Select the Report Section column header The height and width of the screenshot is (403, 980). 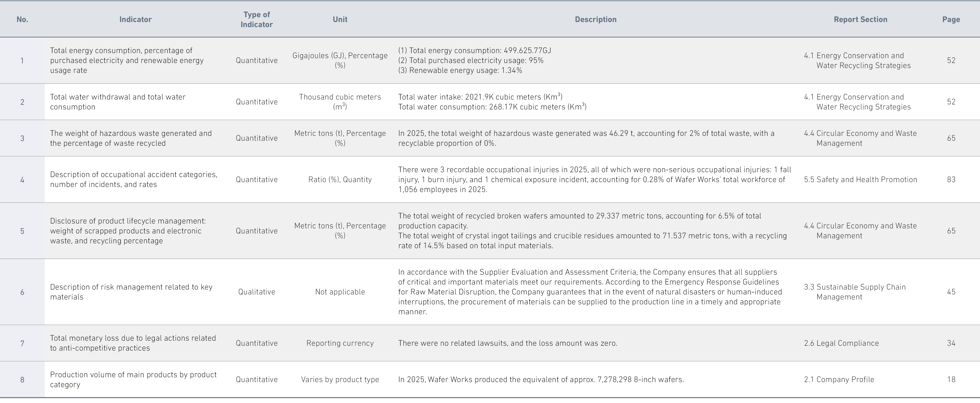860,19
